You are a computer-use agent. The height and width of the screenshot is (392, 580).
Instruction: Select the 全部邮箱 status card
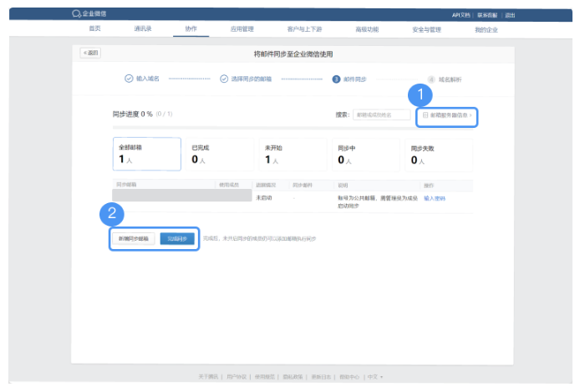[146, 154]
